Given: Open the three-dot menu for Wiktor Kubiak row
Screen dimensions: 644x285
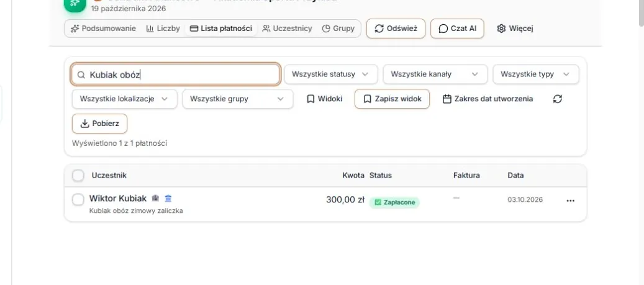Looking at the screenshot, I should pyautogui.click(x=571, y=201).
